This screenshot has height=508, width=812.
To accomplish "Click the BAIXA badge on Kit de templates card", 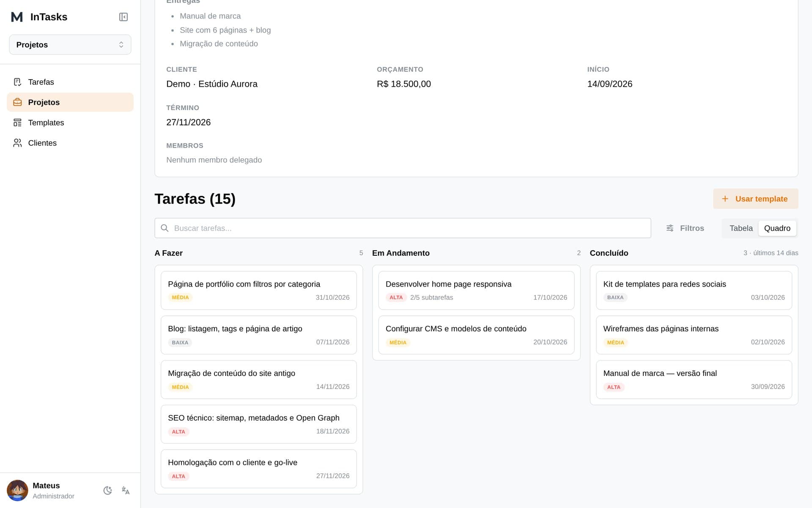I will [615, 298].
